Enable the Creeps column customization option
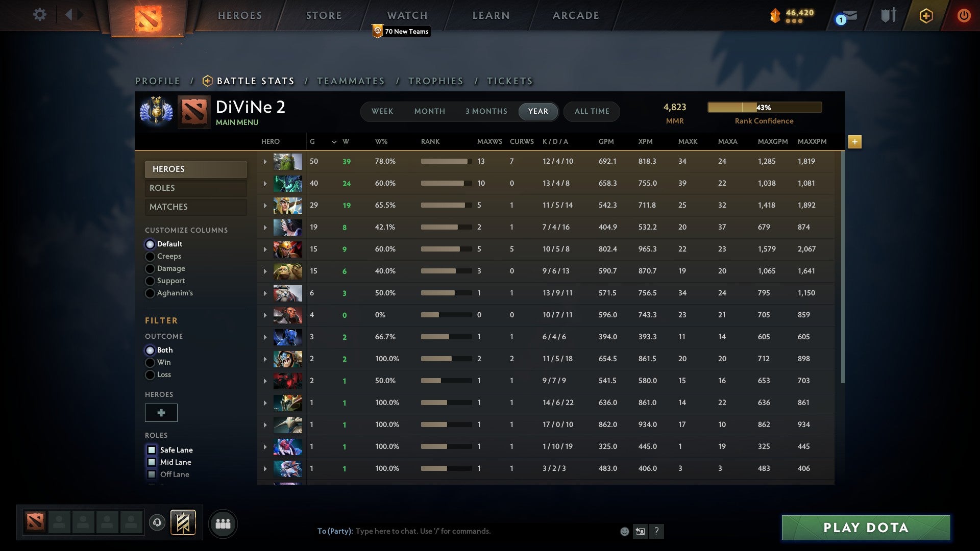The height and width of the screenshot is (551, 980). (x=150, y=256)
